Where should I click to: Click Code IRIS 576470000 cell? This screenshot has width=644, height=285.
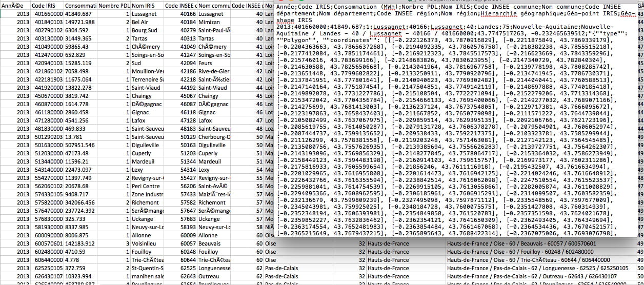point(47,211)
